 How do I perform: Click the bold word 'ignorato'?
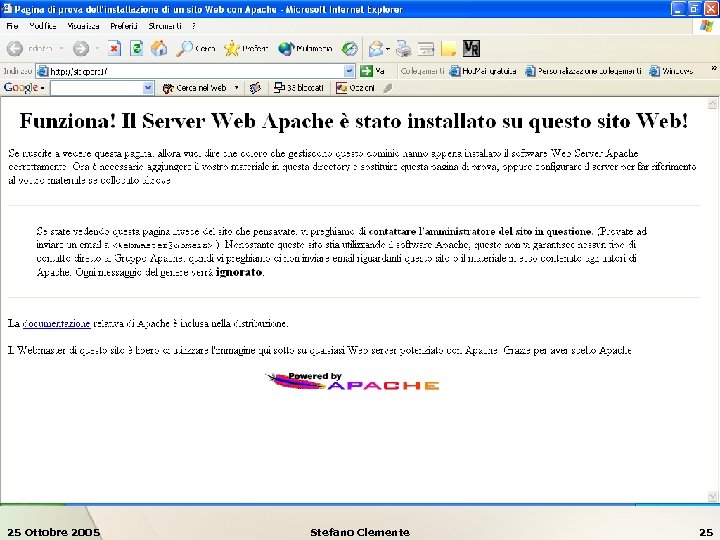[x=239, y=272]
